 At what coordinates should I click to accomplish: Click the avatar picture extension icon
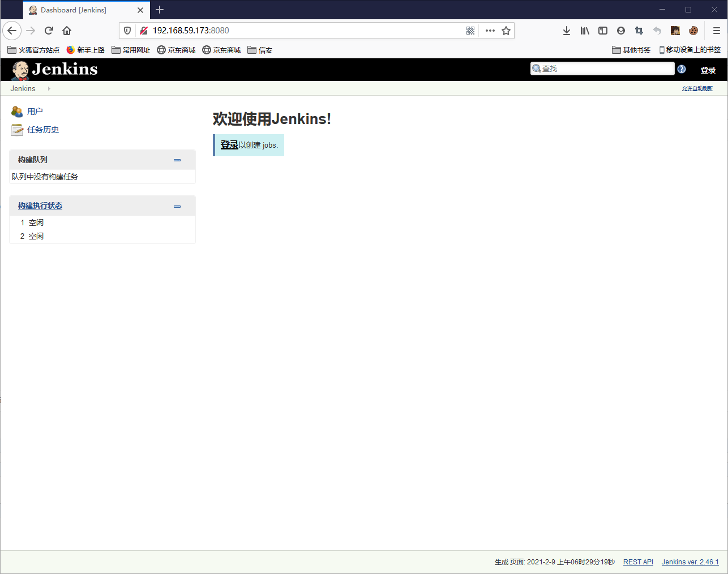pos(675,31)
